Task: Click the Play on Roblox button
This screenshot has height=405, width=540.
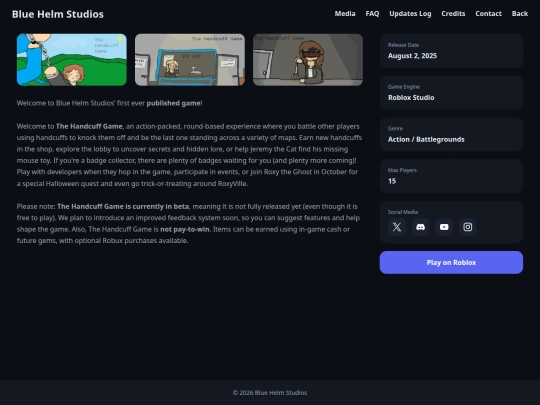Action: coord(451,262)
